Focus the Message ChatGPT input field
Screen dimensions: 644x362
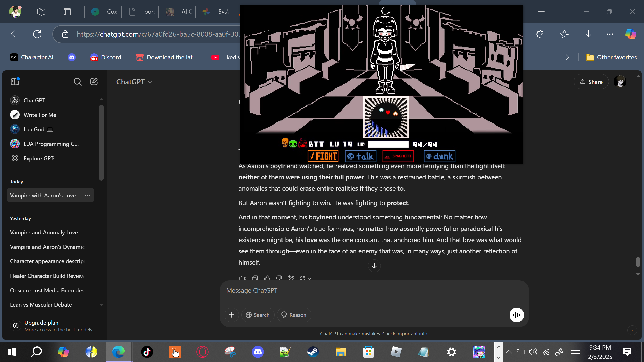point(374,291)
